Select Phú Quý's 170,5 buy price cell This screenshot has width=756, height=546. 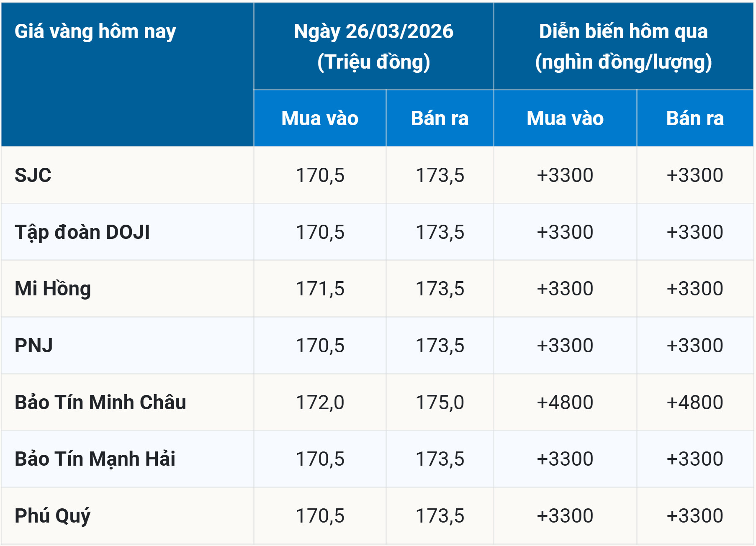coord(320,516)
